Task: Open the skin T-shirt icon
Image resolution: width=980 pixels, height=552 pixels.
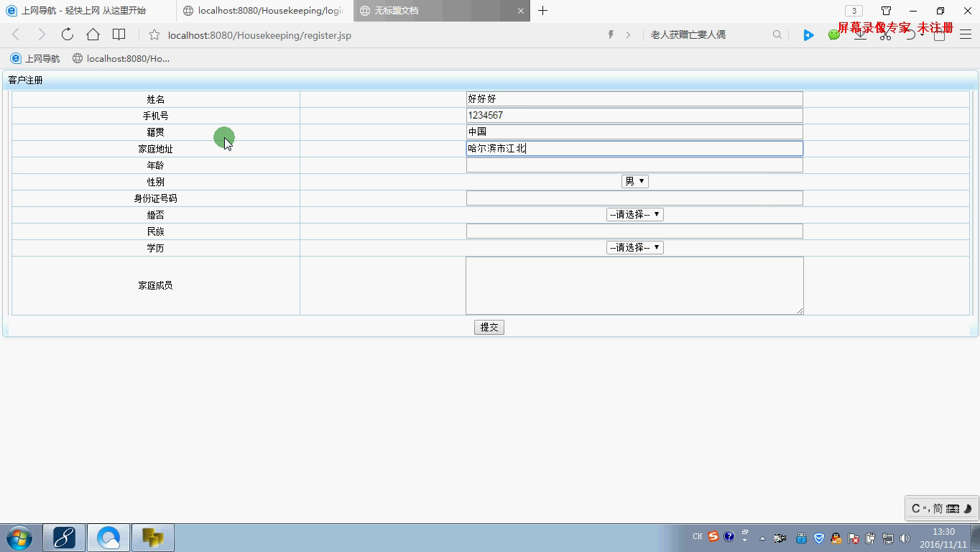Action: tap(886, 11)
